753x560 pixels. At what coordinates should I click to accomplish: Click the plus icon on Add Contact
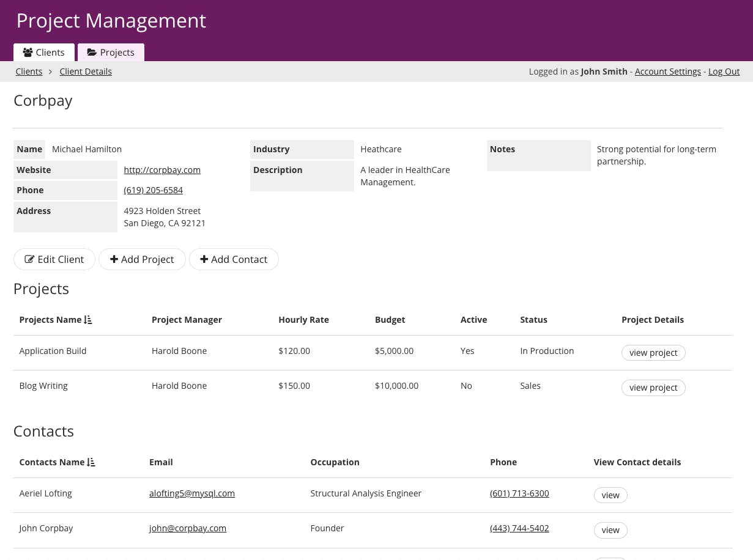[204, 259]
